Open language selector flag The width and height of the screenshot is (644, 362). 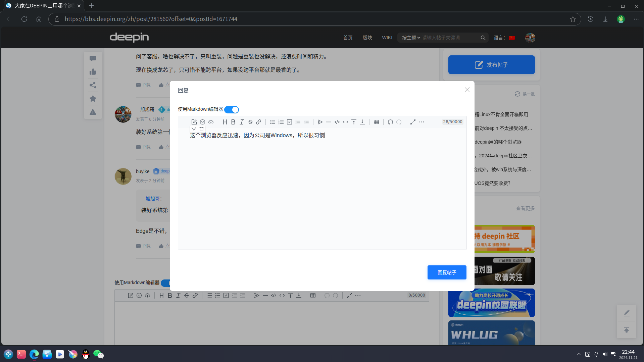512,38
